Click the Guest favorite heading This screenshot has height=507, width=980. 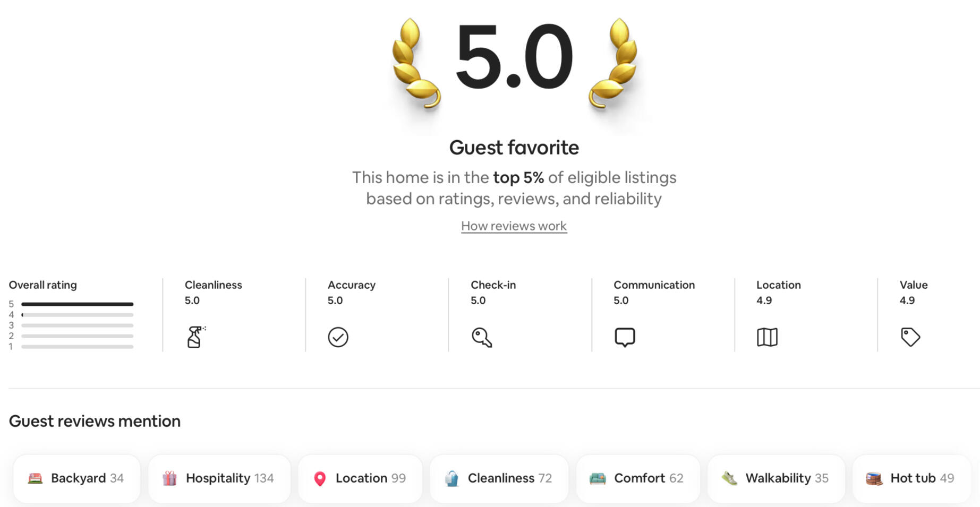tap(514, 148)
